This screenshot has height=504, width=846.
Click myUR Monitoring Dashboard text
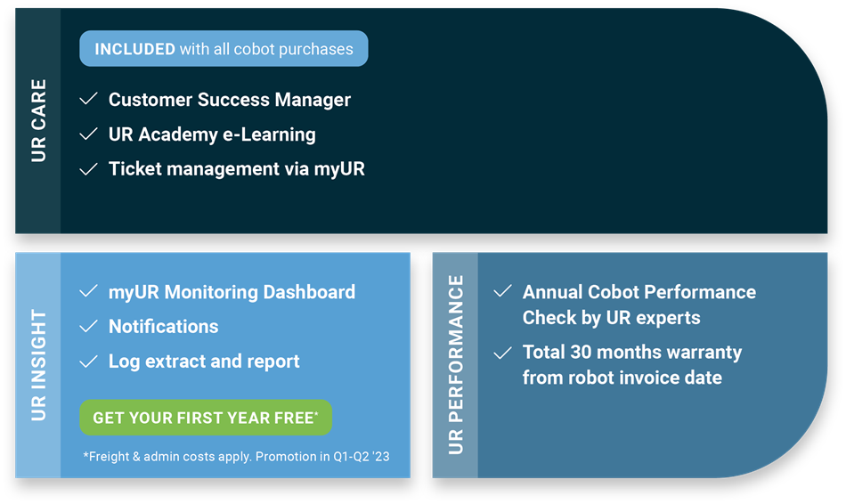[232, 292]
